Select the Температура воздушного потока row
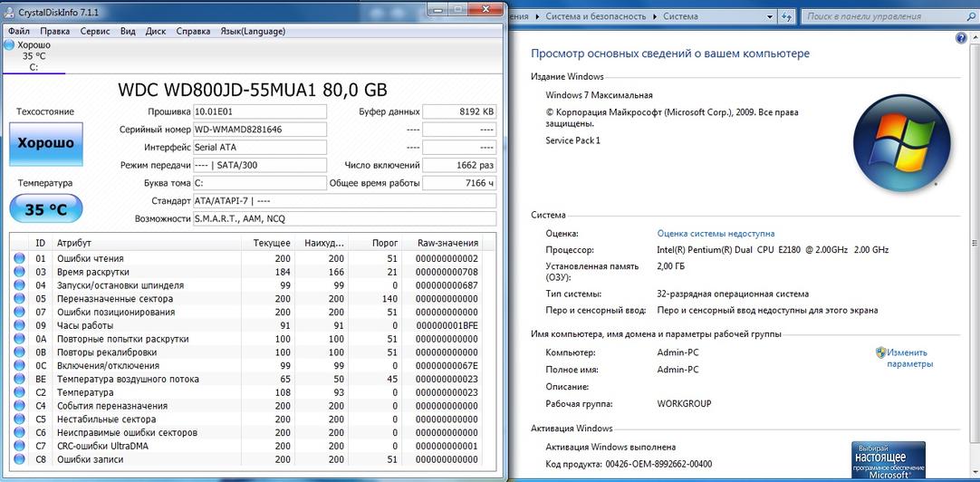Screen dimensions: 980x482 pyautogui.click(x=247, y=379)
